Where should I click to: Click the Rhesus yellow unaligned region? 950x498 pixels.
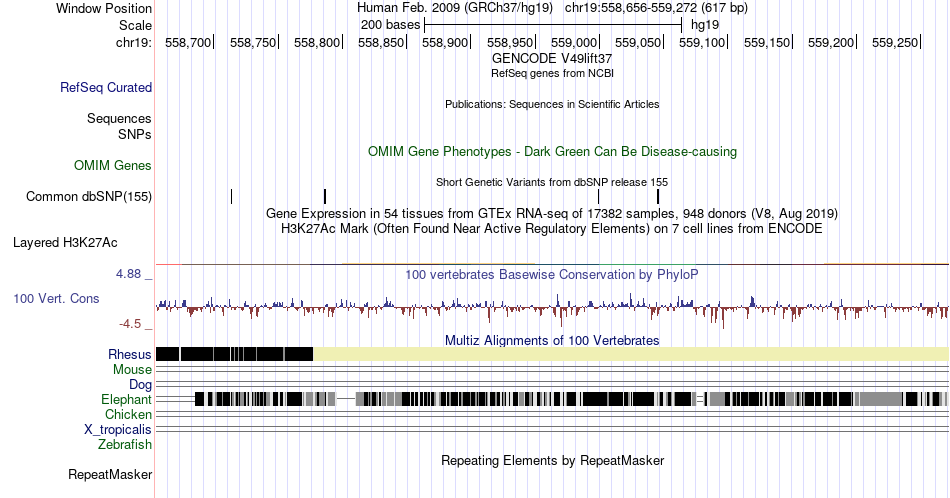[631, 354]
